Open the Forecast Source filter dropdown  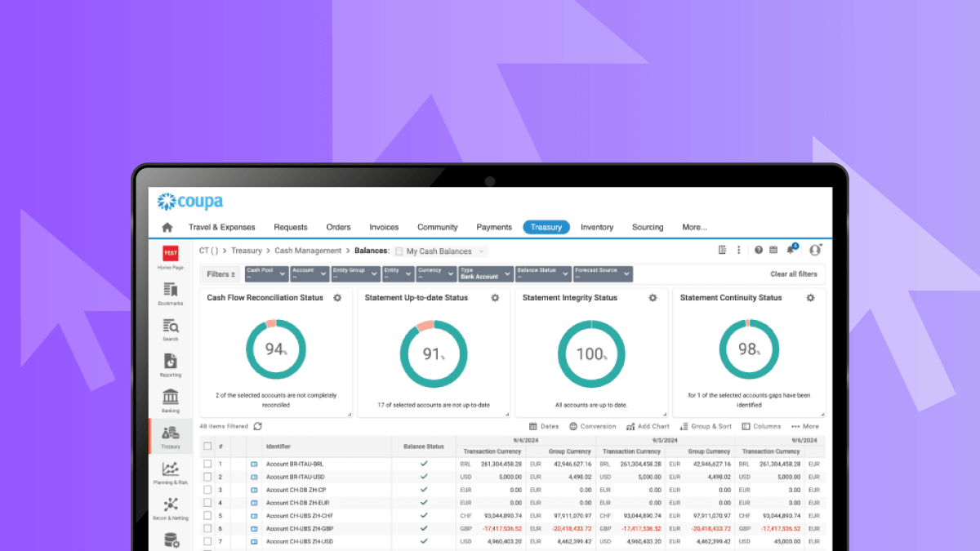pyautogui.click(x=603, y=273)
